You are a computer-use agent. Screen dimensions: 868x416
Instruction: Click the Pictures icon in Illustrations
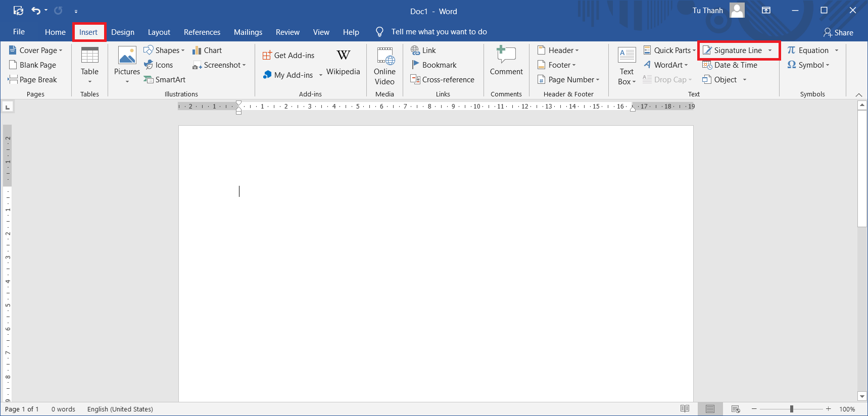pyautogui.click(x=127, y=56)
